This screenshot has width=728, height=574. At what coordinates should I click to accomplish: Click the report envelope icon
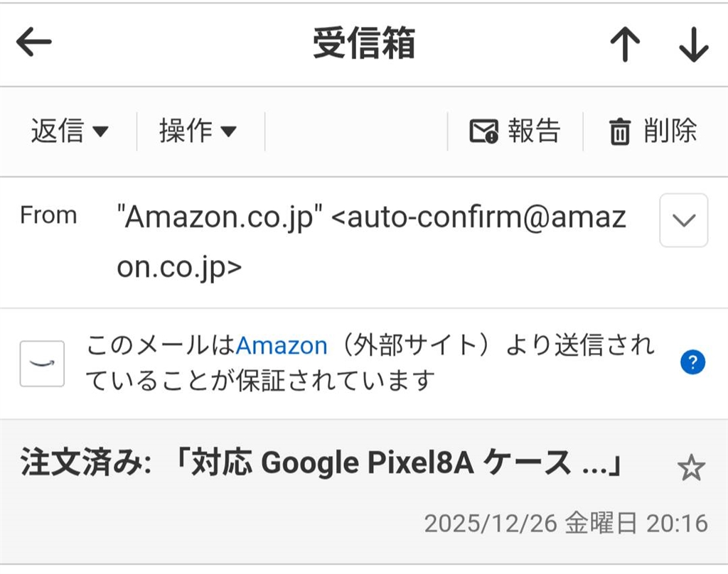pyautogui.click(x=483, y=132)
